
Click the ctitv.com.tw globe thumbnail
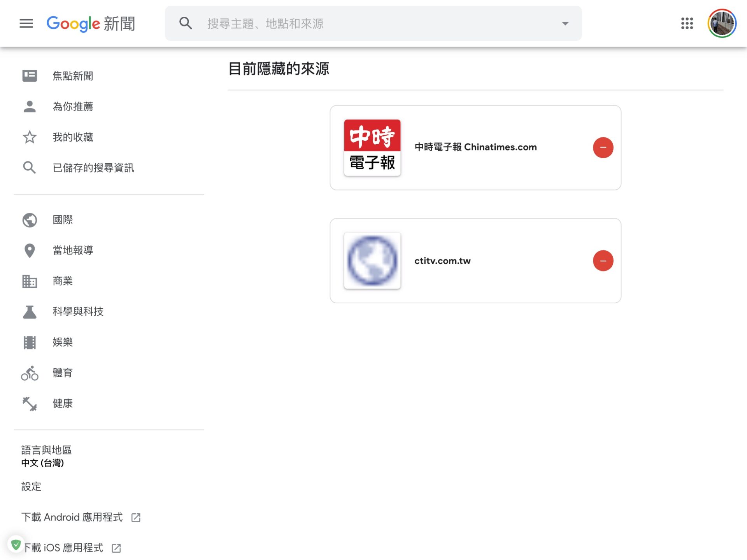[x=372, y=261]
